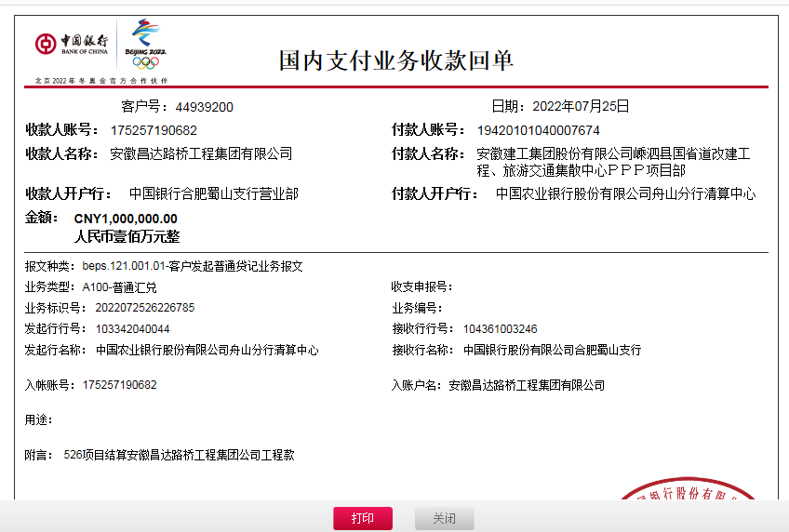
Task: Select the amount CNY1,000,000.00
Action: [126, 219]
